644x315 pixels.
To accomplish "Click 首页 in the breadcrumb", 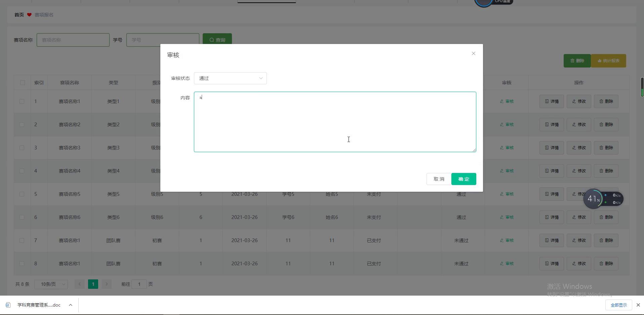I will (19, 15).
